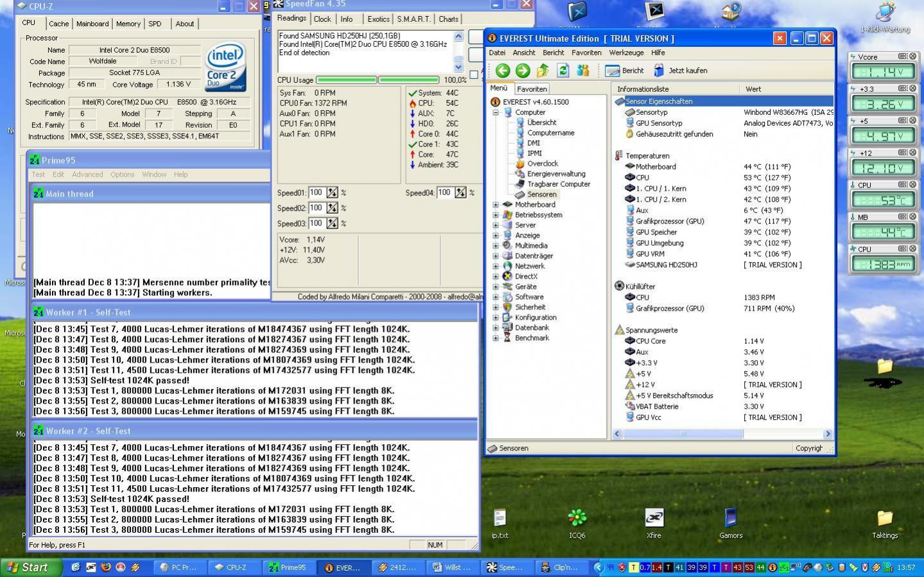
Task: Click the Windows Start button
Action: point(31,567)
